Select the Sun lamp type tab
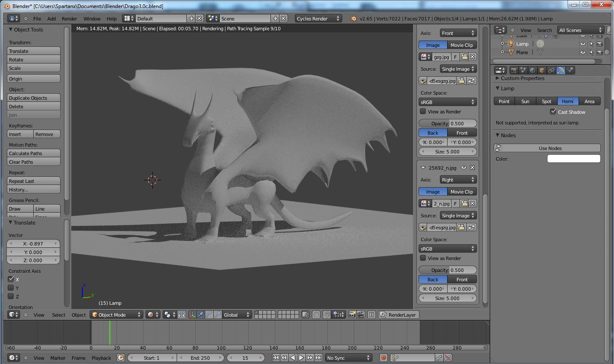Viewport: 614px width, 364px height. tap(525, 101)
